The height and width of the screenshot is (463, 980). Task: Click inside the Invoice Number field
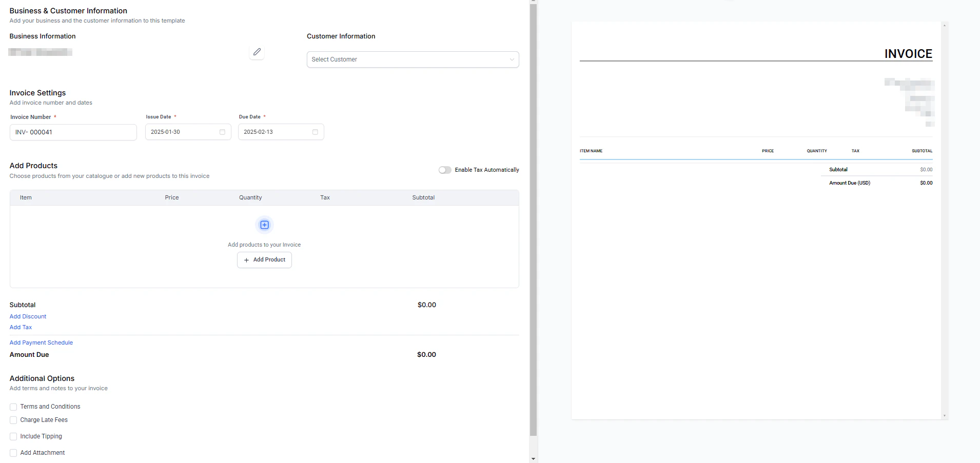pyautogui.click(x=72, y=132)
